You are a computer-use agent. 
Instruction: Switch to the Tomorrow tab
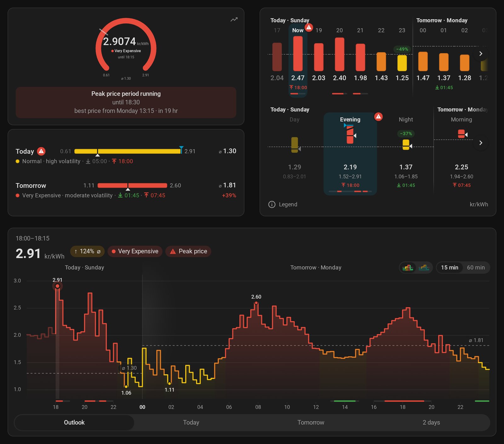(311, 423)
